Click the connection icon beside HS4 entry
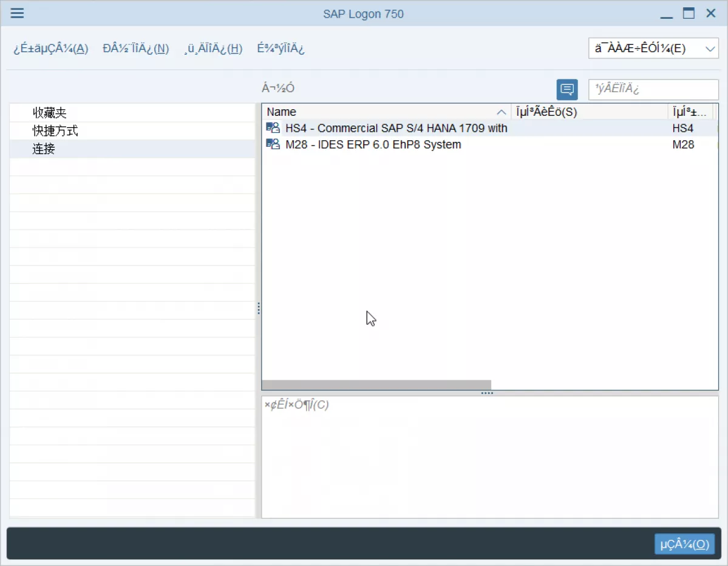 coord(273,127)
